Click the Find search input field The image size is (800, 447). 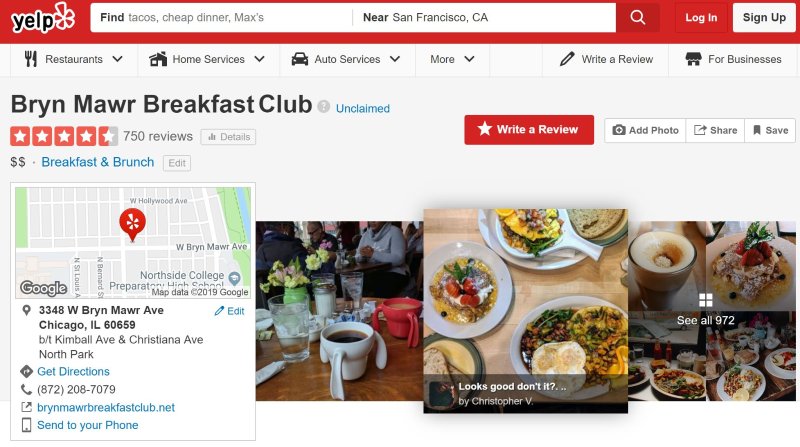(x=221, y=17)
